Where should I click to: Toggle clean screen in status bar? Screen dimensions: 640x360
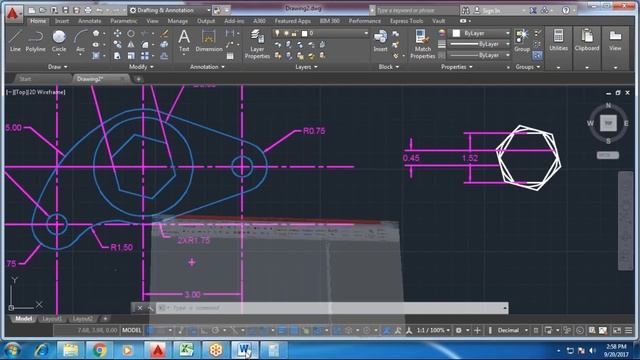tap(617, 330)
